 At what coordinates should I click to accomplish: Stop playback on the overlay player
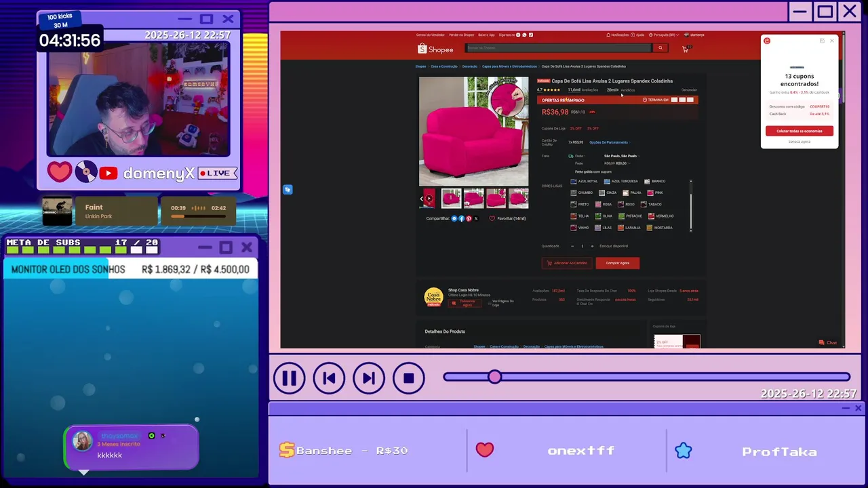(x=408, y=378)
